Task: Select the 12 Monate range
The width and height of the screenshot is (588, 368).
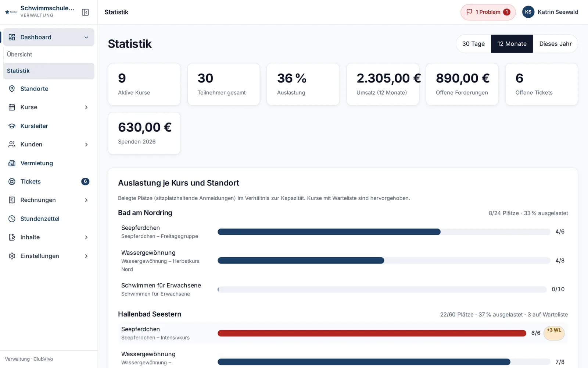Action: click(512, 44)
